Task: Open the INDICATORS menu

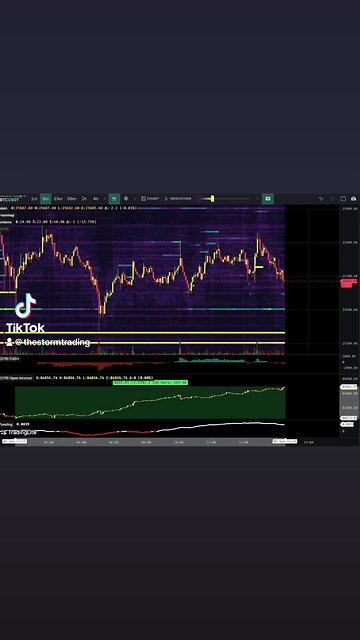Action: [178, 199]
